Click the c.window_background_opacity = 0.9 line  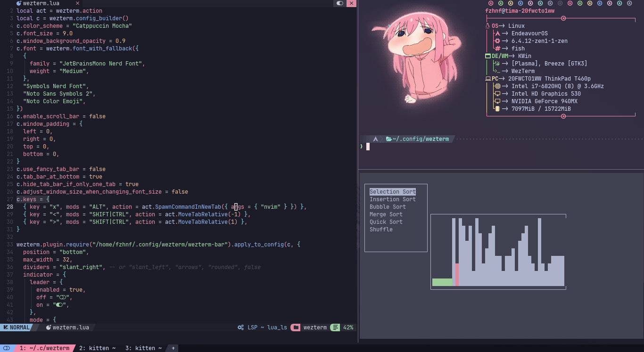[x=71, y=41]
